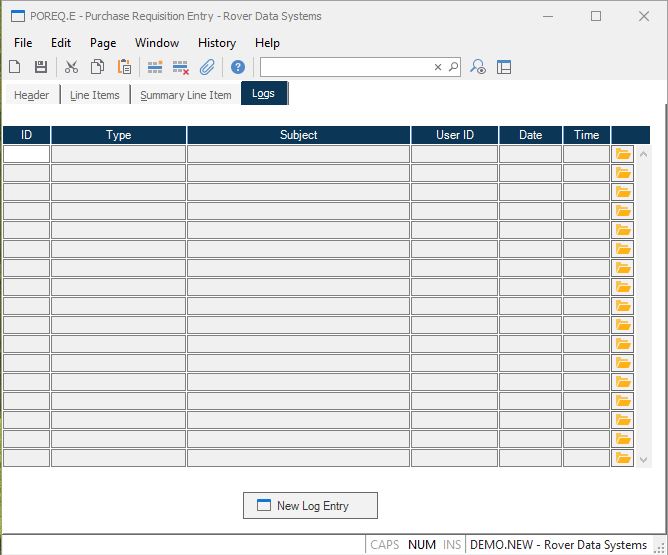Image resolution: width=668 pixels, height=555 pixels.
Task: Open the Window menu
Action: pos(157,43)
